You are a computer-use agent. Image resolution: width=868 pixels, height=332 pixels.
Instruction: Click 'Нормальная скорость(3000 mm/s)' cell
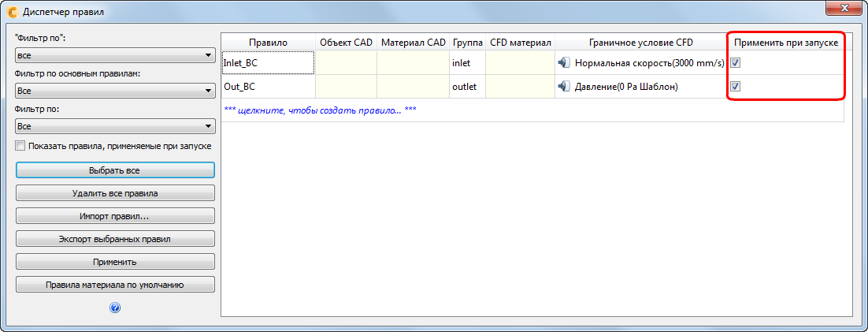[641, 62]
